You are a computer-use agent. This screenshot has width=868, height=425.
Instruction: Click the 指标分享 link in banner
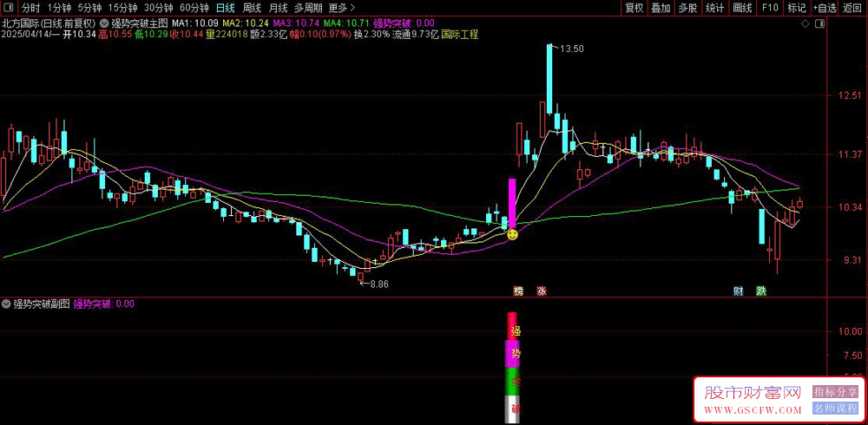click(x=835, y=392)
